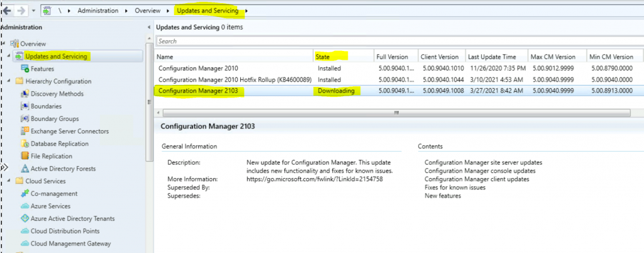
Task: Click Updates and Servicing in the breadcrumb
Action: [208, 11]
